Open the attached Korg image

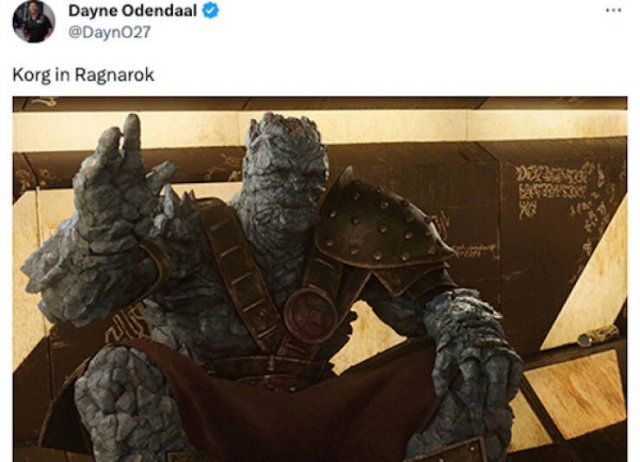click(x=320, y=279)
